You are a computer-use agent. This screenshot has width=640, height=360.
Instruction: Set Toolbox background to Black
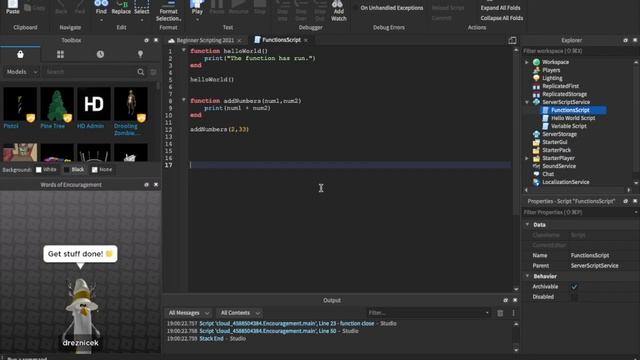(67, 170)
